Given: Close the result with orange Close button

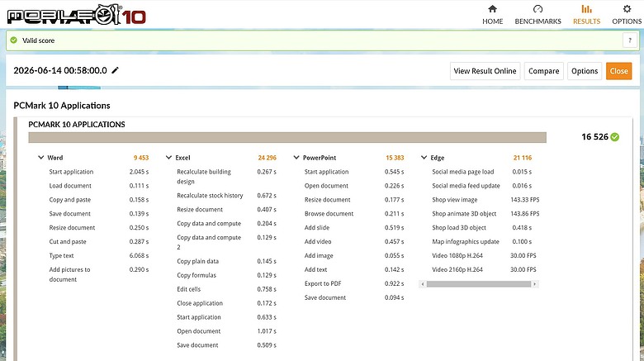Looking at the screenshot, I should (619, 71).
